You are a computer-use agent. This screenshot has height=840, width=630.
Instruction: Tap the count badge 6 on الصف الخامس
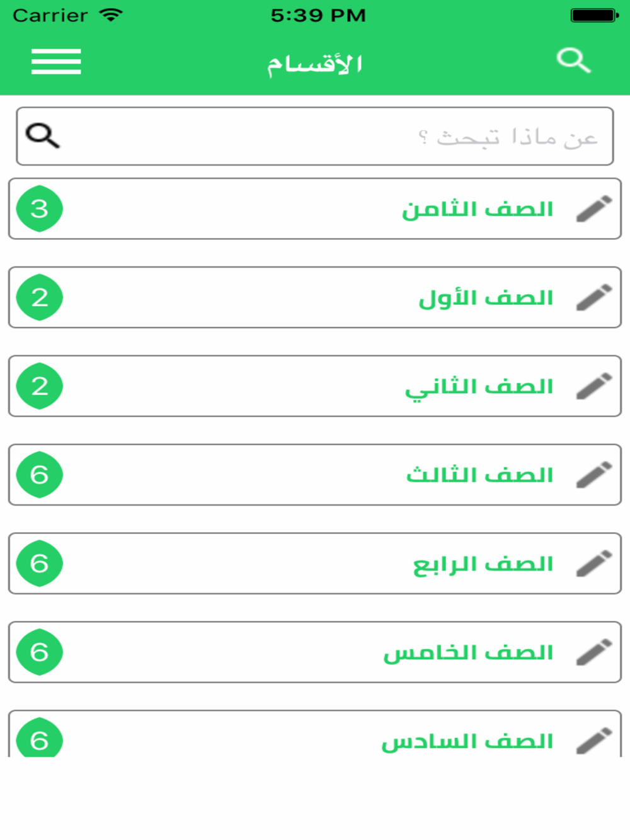(39, 652)
